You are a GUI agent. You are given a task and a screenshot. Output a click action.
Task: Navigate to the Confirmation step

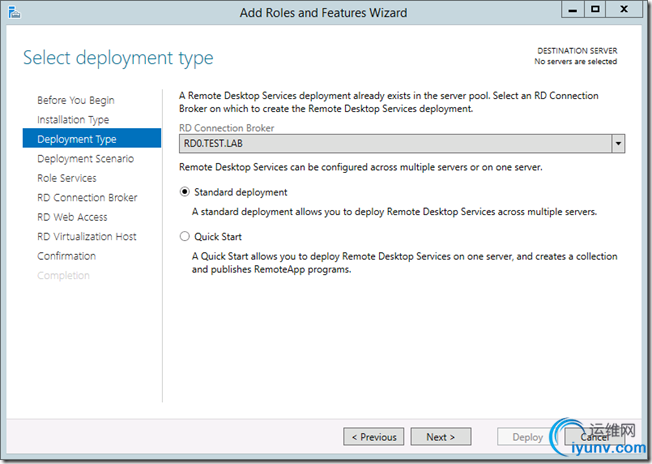pyautogui.click(x=67, y=256)
